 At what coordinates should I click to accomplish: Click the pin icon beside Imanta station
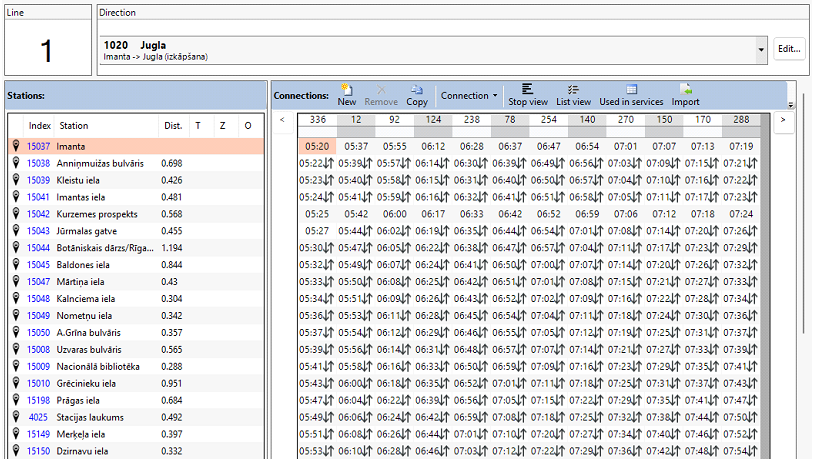pos(16,147)
